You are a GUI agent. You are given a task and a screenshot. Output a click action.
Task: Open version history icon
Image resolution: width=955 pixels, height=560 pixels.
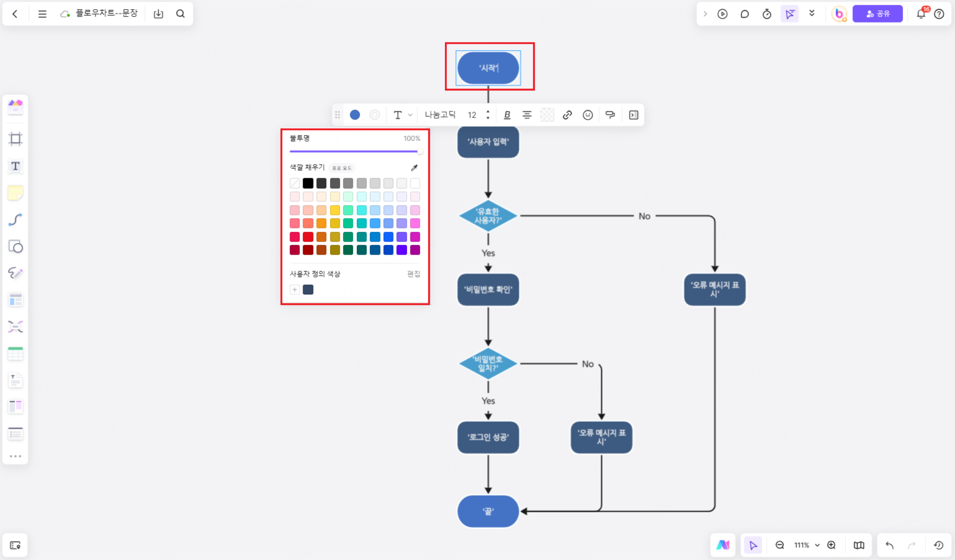[x=938, y=545]
